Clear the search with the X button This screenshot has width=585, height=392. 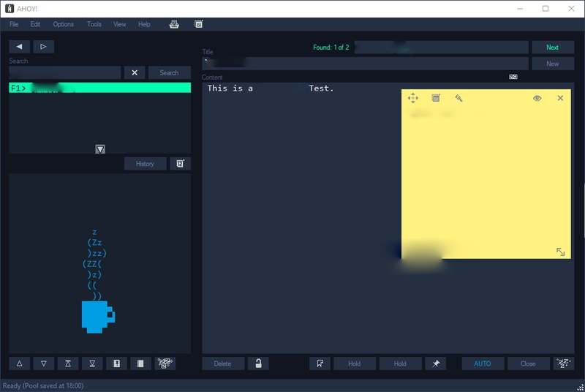point(135,72)
